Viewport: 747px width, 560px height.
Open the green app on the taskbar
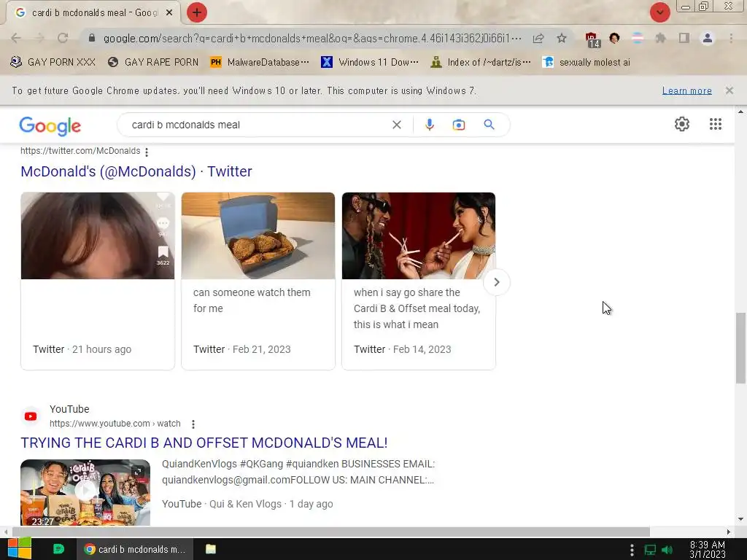[58, 549]
